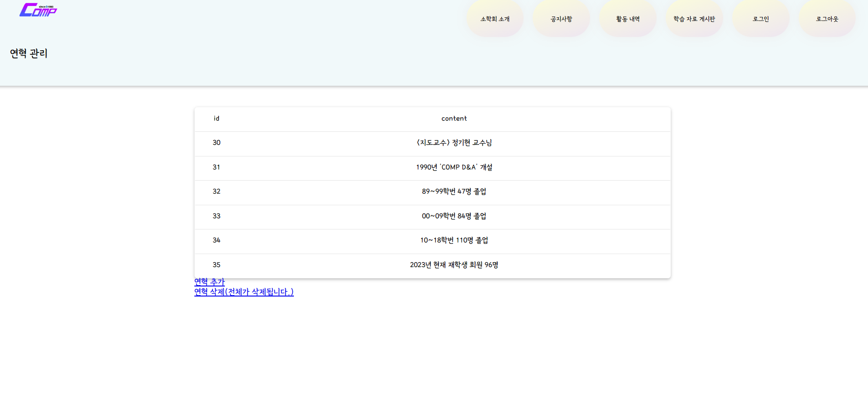Click the 연혁 삭제 link
The width and height of the screenshot is (868, 411).
point(244,292)
